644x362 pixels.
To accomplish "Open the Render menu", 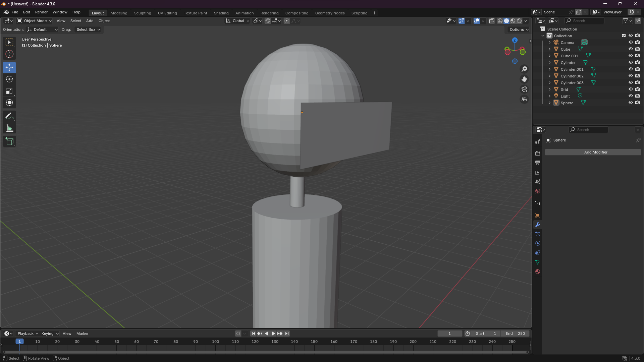I will pos(41,12).
